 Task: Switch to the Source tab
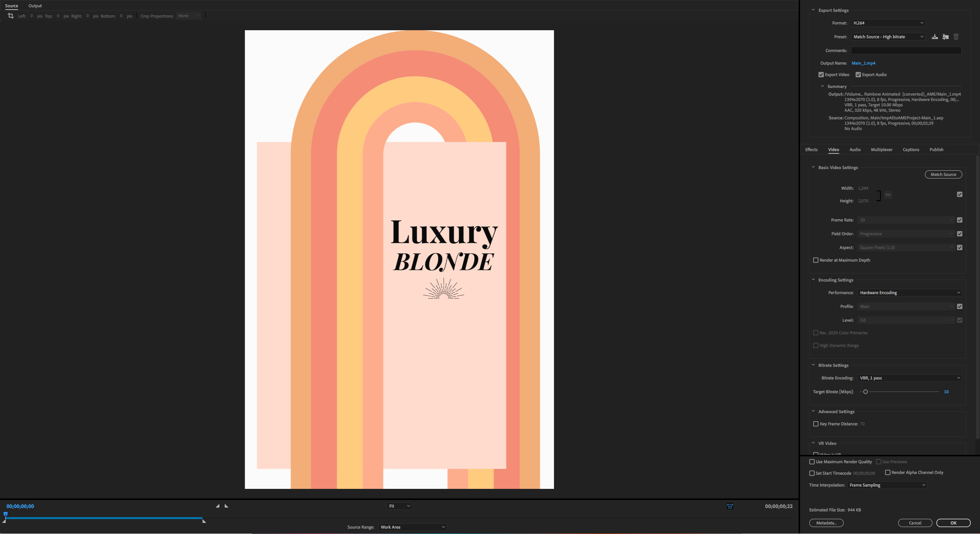11,6
